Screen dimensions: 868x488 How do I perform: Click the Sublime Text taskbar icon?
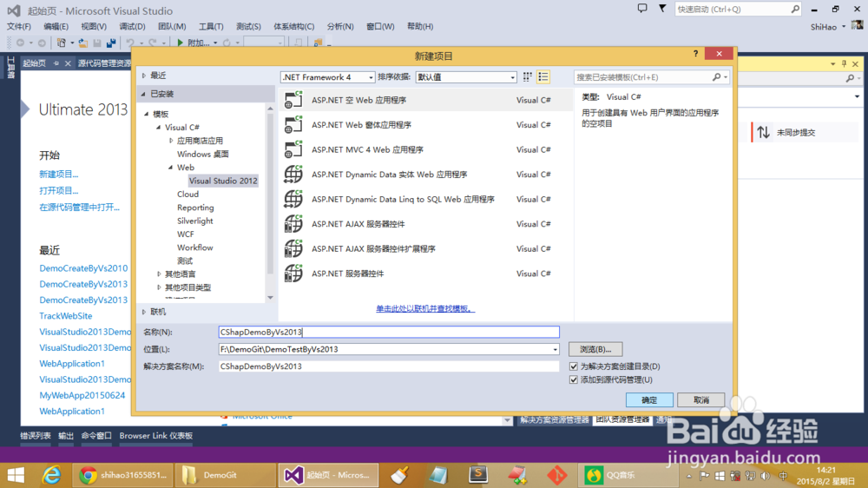(x=477, y=475)
